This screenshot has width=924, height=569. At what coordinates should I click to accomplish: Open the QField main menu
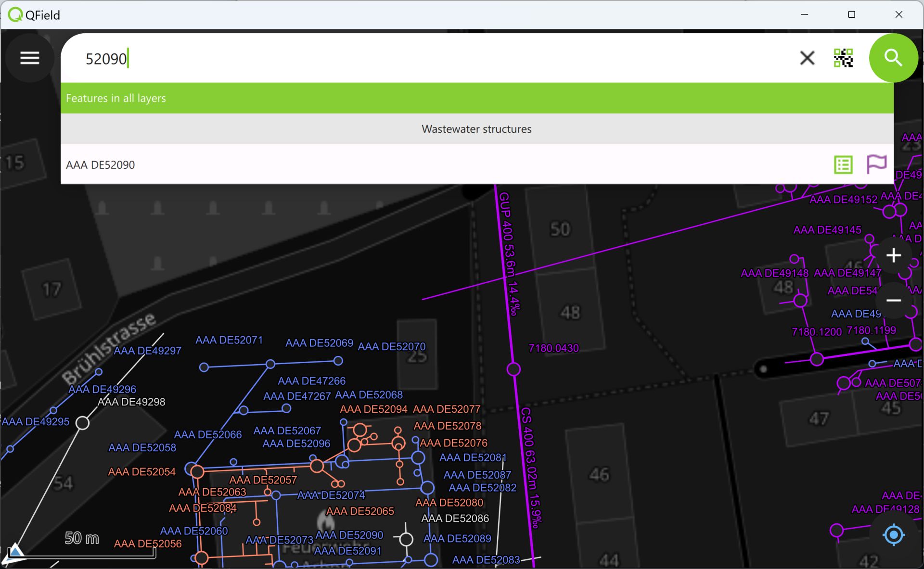29,58
